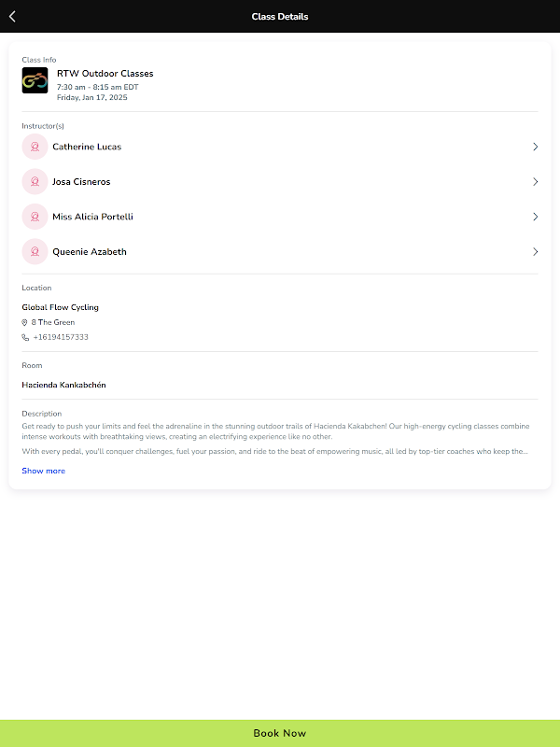Click the Global Flow Cycling location name

[61, 307]
